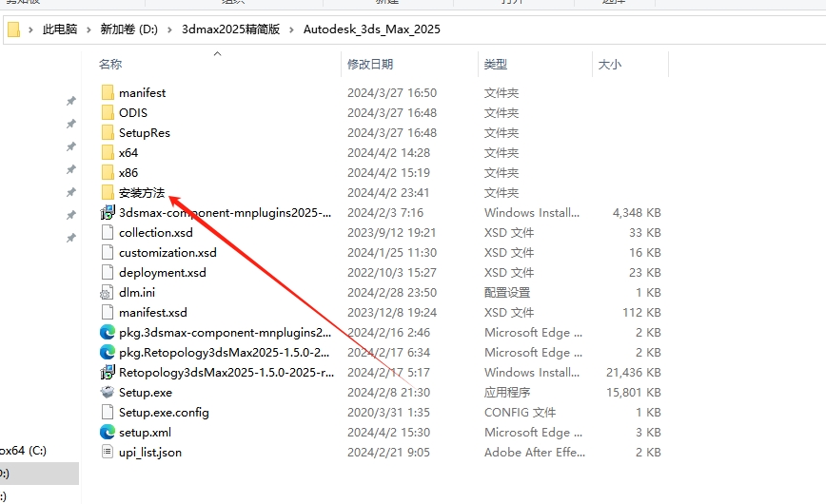Select the x86 folder icon

click(x=108, y=173)
